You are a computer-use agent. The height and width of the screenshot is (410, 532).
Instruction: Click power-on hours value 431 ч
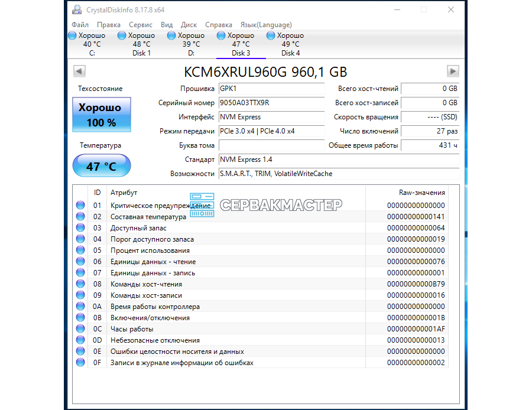click(x=430, y=145)
